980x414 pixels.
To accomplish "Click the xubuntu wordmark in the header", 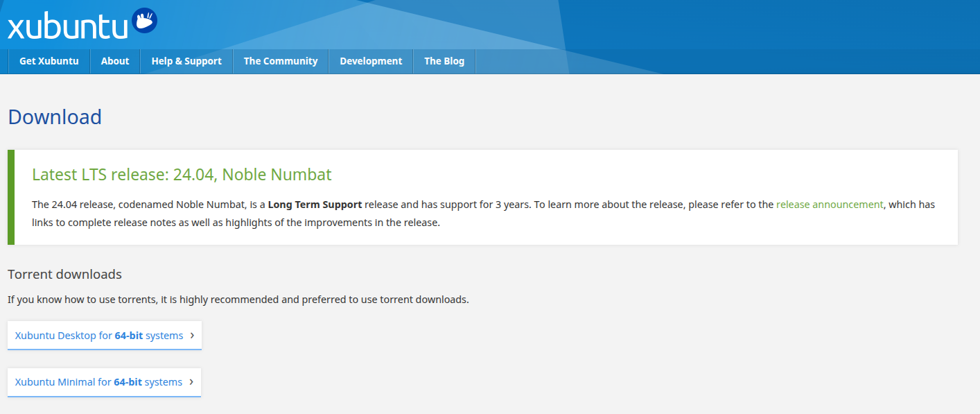I will click(67, 26).
